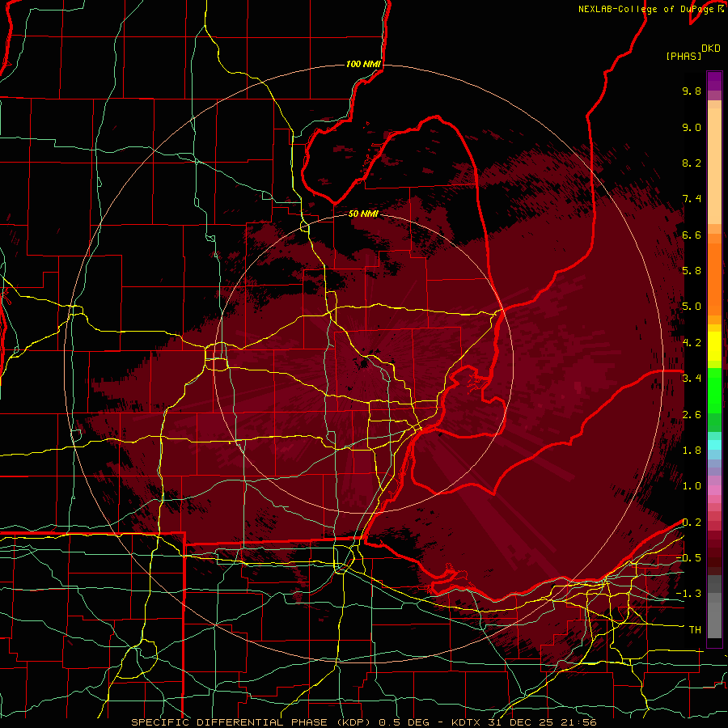Image resolution: width=728 pixels, height=728 pixels.
Task: Click the "[PHAS]" legend label
Action: coord(684,56)
